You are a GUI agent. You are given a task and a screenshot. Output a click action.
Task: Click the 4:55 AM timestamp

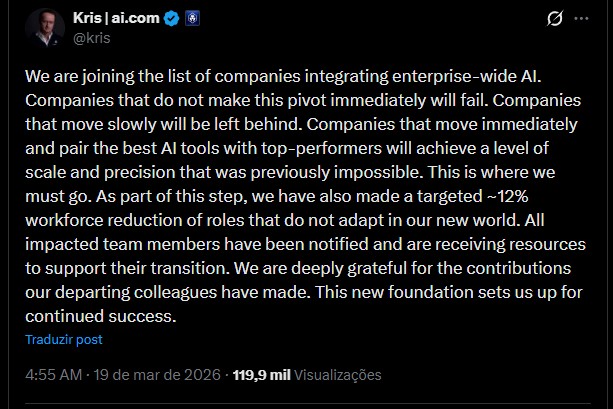(52, 375)
